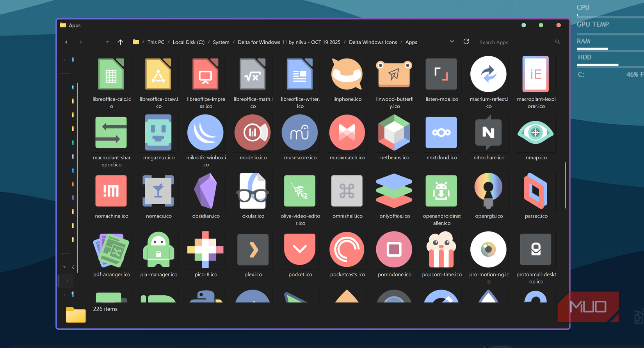The height and width of the screenshot is (348, 644).
Task: Select the macrium-reflect.ico icon
Action: click(x=489, y=74)
